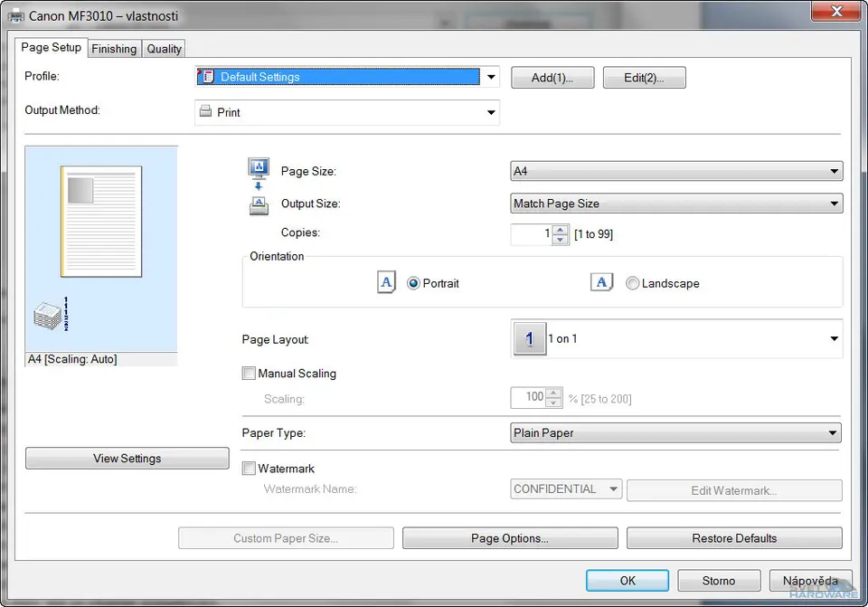Click the Default Settings profile icon

(206, 76)
